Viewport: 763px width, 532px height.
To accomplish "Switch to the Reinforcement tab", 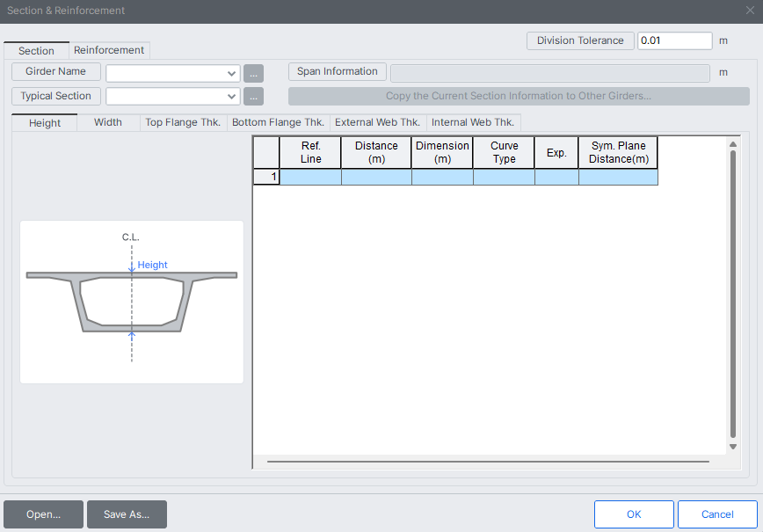I will [x=109, y=50].
